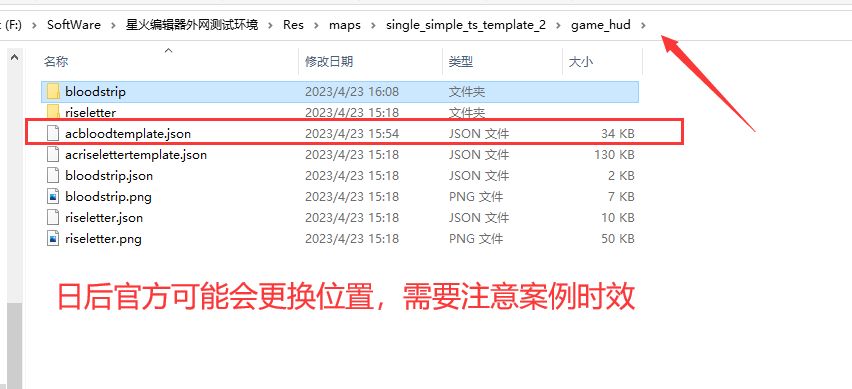Click the 2023/4/23 15:54 modified date
852x389 pixels.
coord(352,134)
